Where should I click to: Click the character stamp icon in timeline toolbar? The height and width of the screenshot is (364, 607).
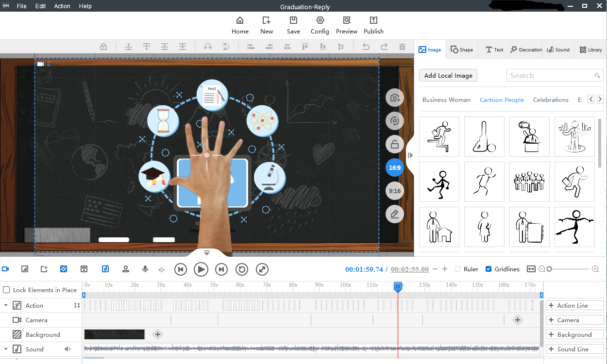[x=126, y=269]
